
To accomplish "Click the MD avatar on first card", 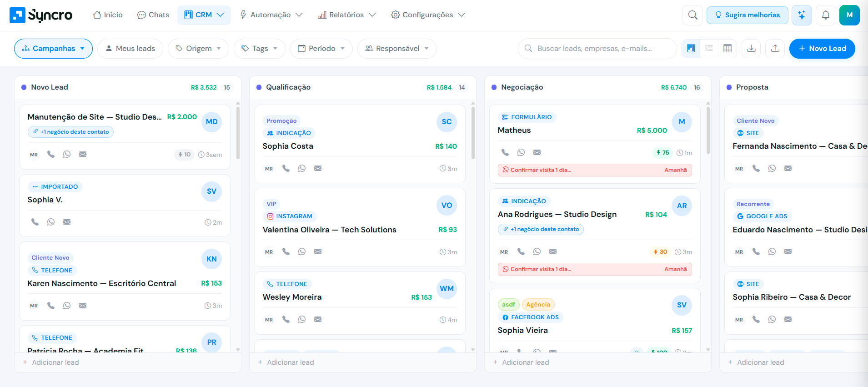I will click(211, 122).
